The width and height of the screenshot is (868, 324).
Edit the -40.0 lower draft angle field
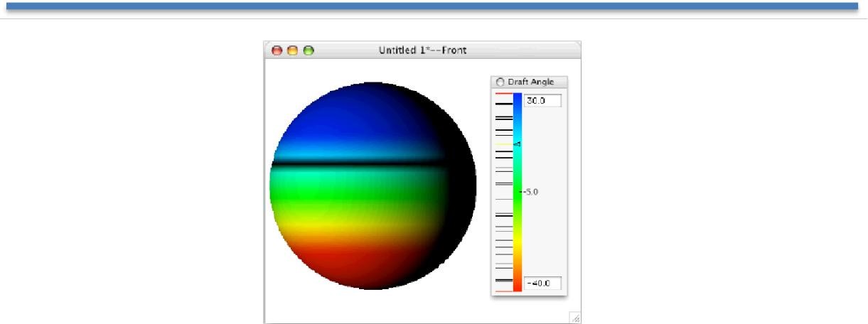click(x=542, y=283)
